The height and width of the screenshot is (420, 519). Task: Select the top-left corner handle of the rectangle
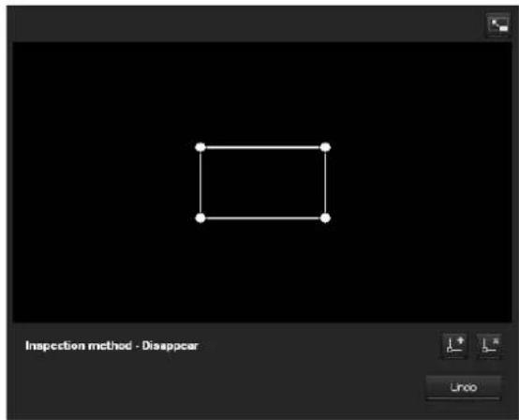click(x=200, y=147)
